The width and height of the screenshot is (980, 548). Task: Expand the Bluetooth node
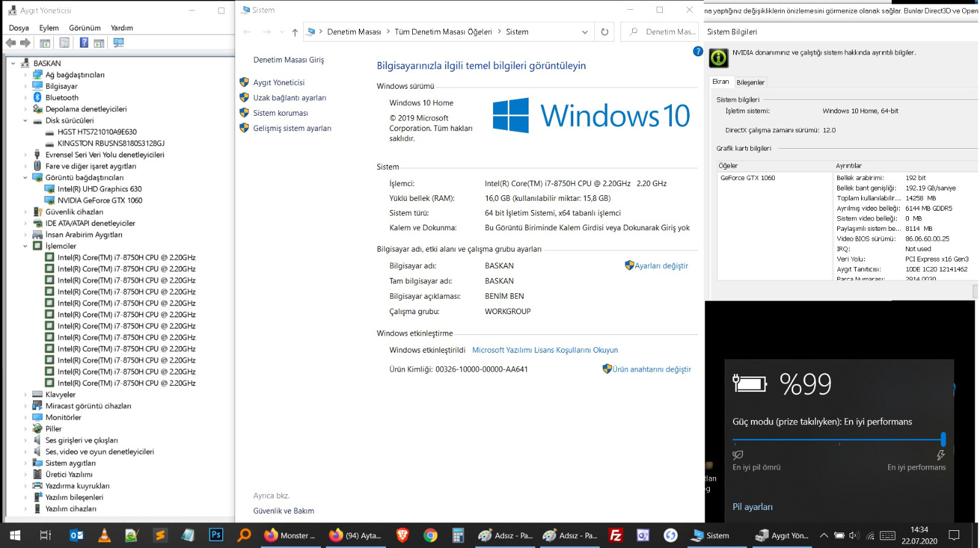pyautogui.click(x=25, y=97)
